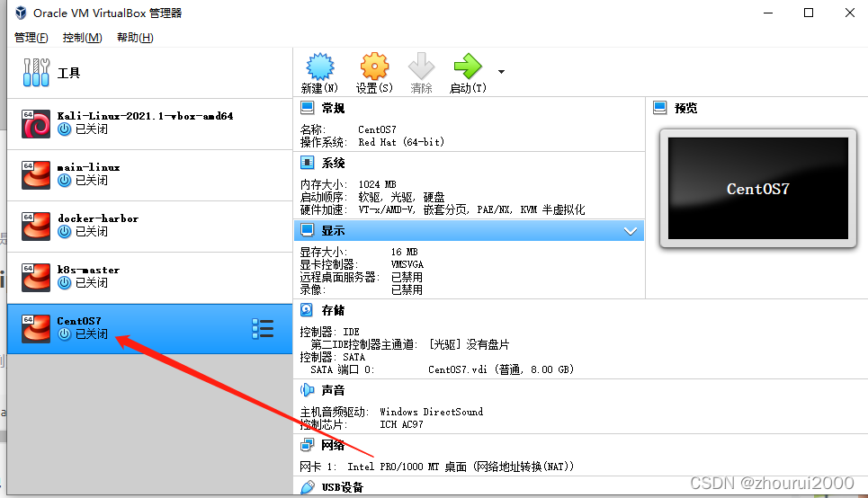
Task: Select main-linux name text
Action: [x=88, y=167]
